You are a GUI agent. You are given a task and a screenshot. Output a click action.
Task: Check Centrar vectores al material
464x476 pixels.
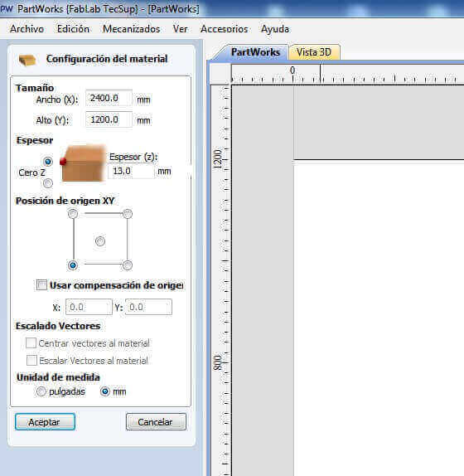[31, 343]
